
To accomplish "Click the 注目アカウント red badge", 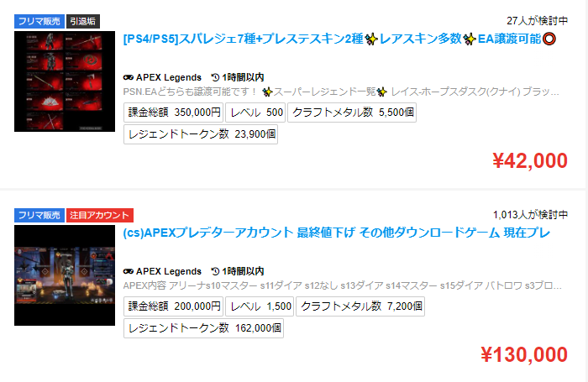I will point(100,215).
